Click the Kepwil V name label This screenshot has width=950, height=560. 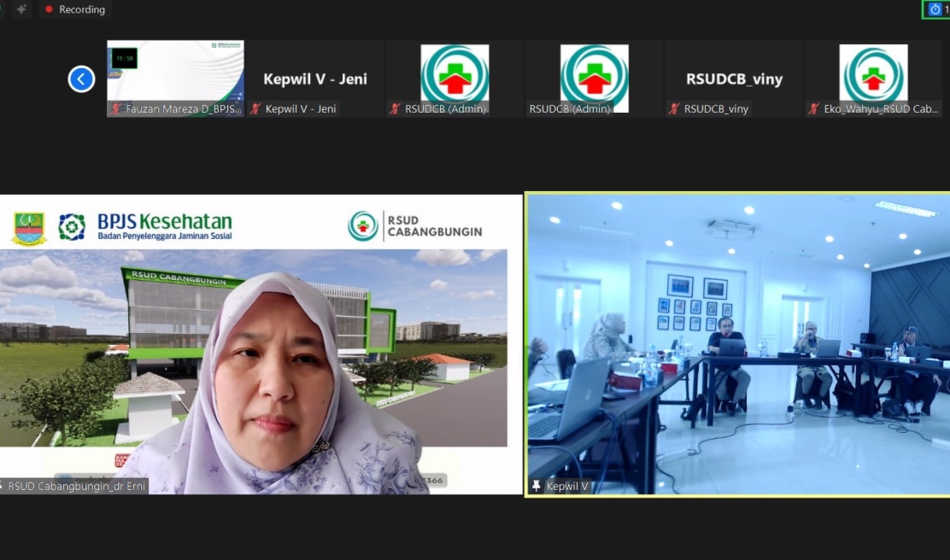(x=567, y=487)
